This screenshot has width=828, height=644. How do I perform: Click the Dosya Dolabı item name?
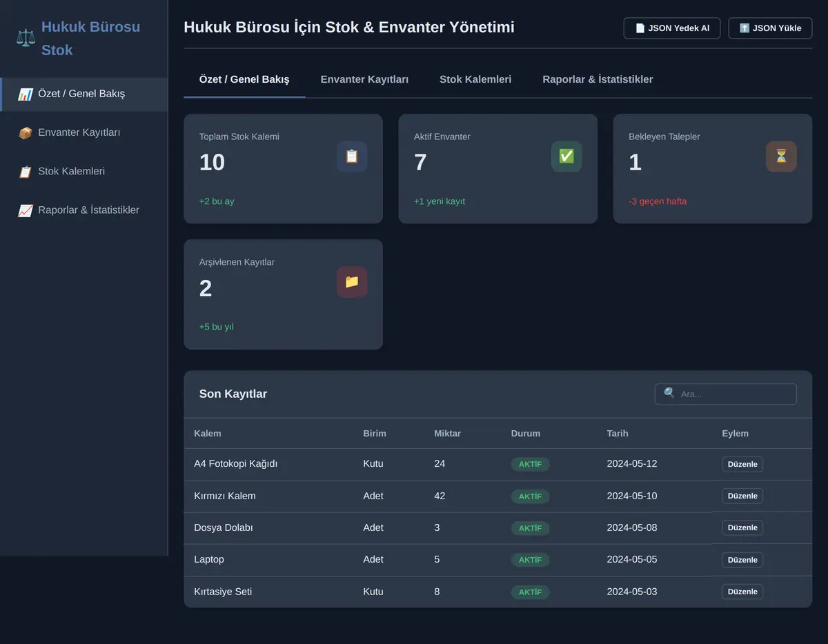click(224, 527)
